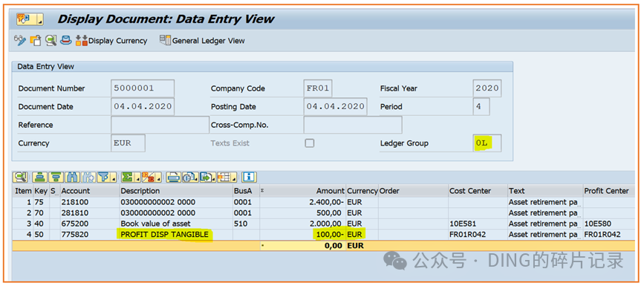The height and width of the screenshot is (286, 644).
Task: Select the Key column header
Action: (41, 191)
